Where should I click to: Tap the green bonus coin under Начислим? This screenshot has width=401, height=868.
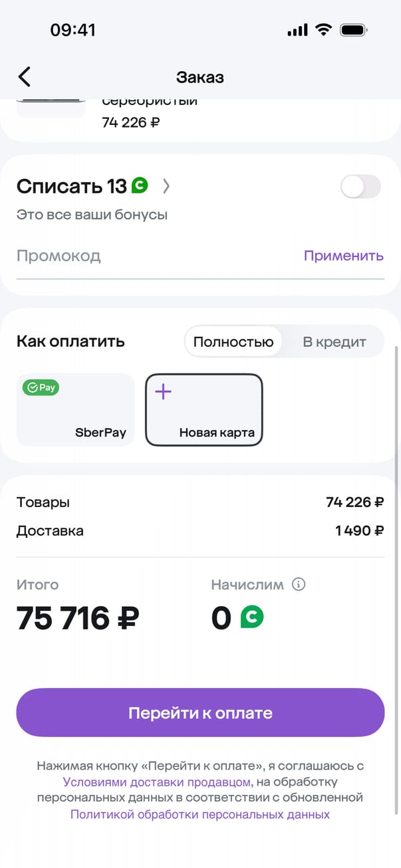point(251,617)
